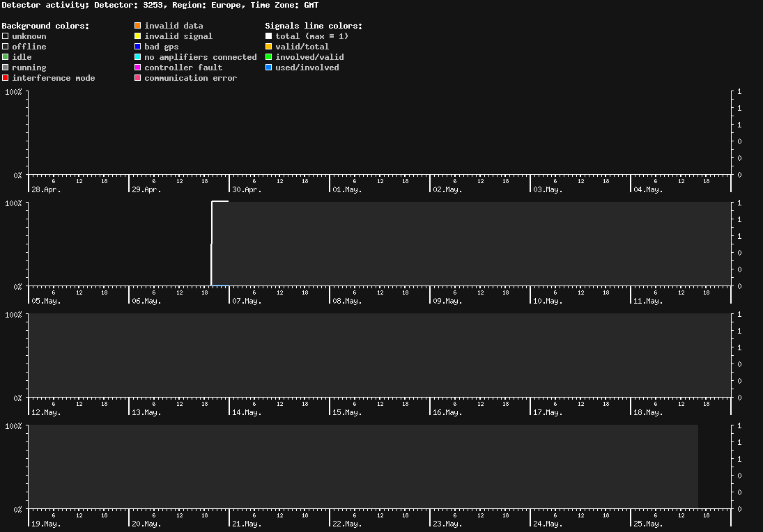763x532 pixels.
Task: Click the 'running' legend label
Action: point(29,68)
